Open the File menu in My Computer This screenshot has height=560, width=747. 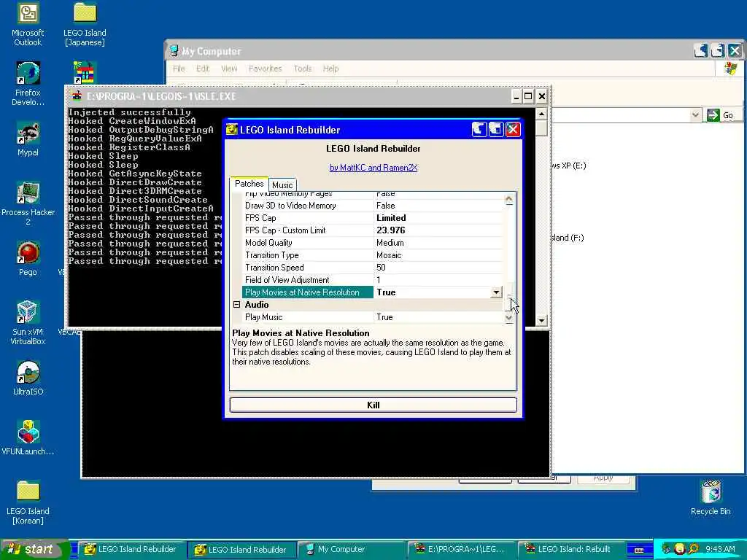coord(179,69)
